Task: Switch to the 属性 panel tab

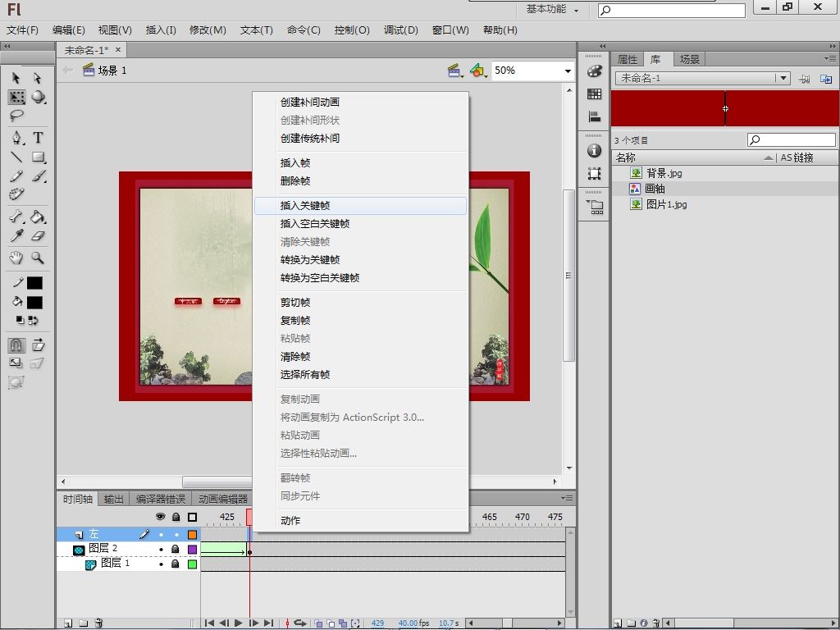Action: [x=627, y=59]
